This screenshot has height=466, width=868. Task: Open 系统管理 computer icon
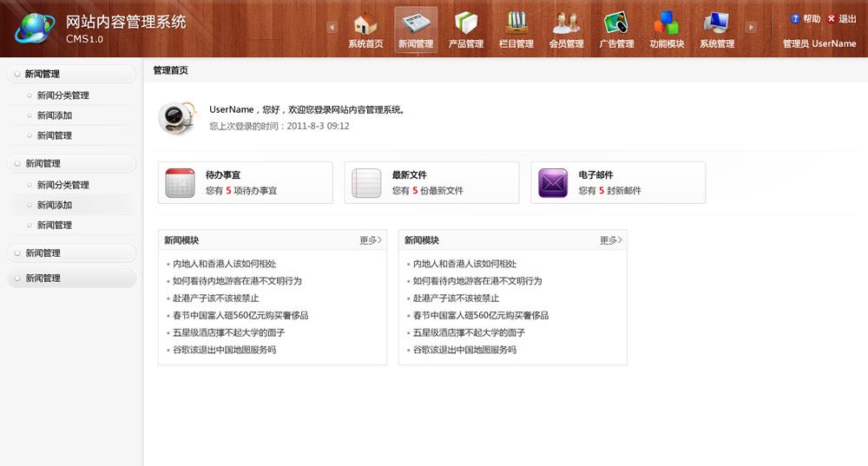717,23
